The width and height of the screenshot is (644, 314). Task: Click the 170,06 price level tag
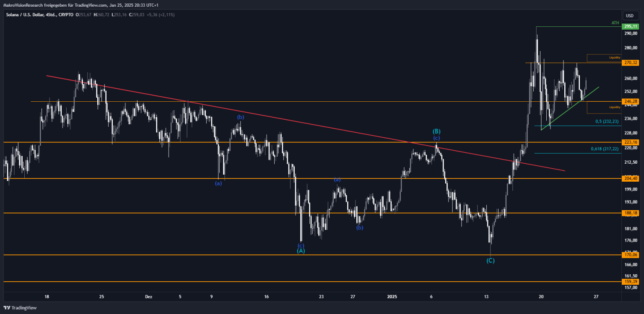[x=630, y=255]
